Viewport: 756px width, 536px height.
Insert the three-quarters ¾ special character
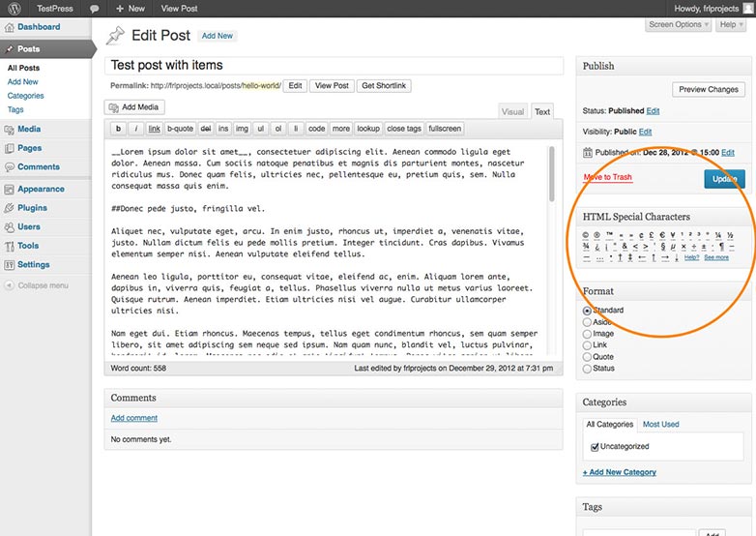tap(586, 246)
